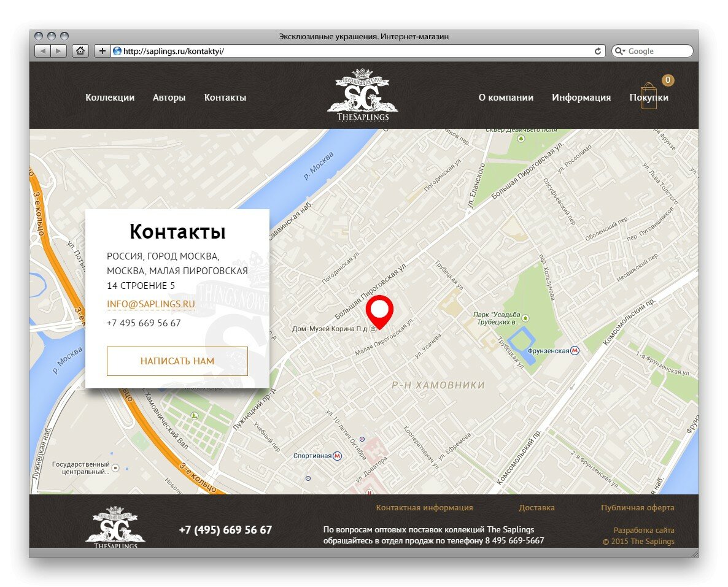Screen dimensions: 728x587
Task: Reload the page with the refresh icon
Action: pos(598,51)
